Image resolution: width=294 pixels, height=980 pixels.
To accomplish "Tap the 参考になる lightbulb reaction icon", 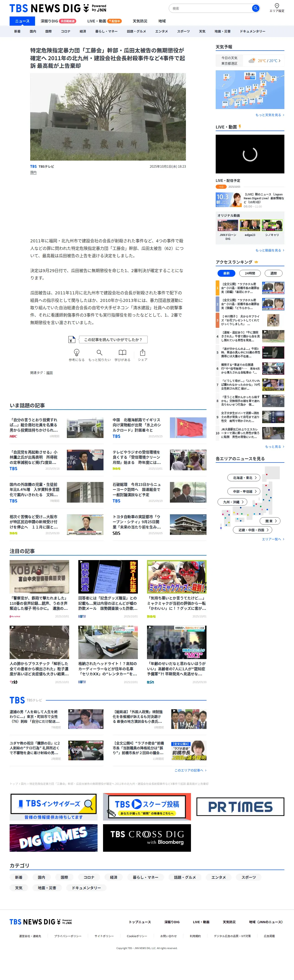I will (76, 353).
